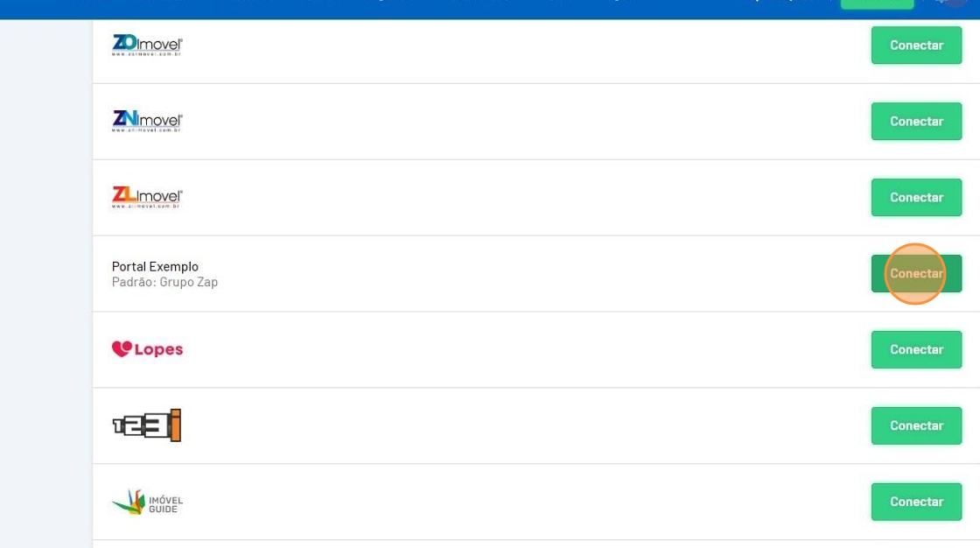Click the colorful bird icon of Imóvel Guide
The image size is (980, 548).
(129, 502)
